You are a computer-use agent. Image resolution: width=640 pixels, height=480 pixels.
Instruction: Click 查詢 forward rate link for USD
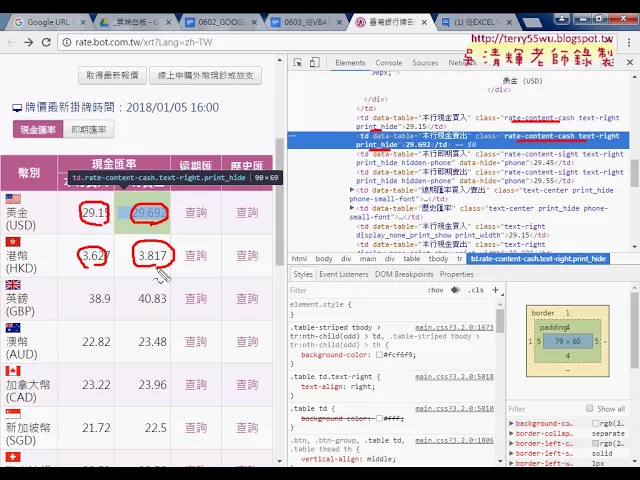pyautogui.click(x=196, y=213)
